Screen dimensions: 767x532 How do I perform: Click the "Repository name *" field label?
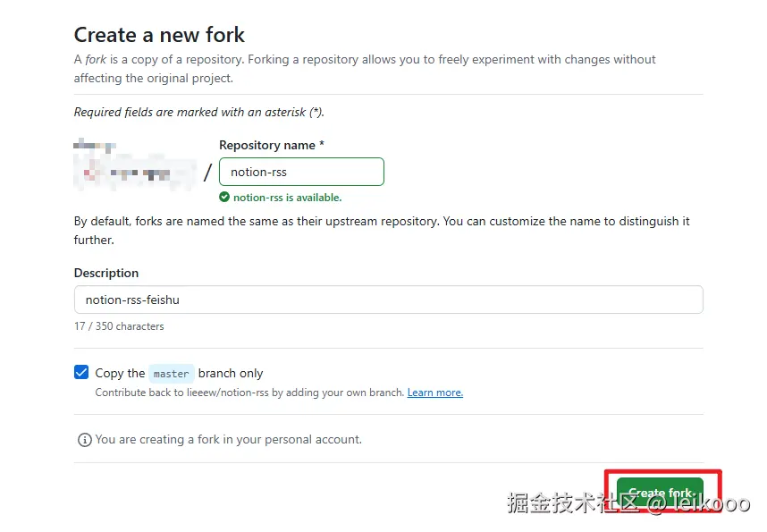(272, 145)
